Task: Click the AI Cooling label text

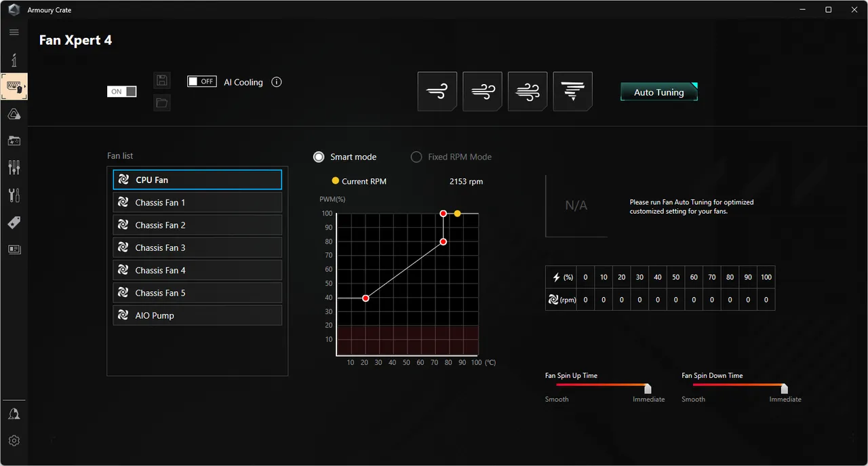Action: (x=243, y=82)
